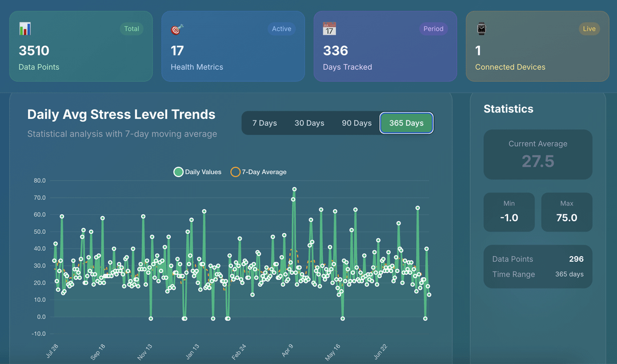
Task: Select the 7 Days range
Action: pyautogui.click(x=265, y=123)
